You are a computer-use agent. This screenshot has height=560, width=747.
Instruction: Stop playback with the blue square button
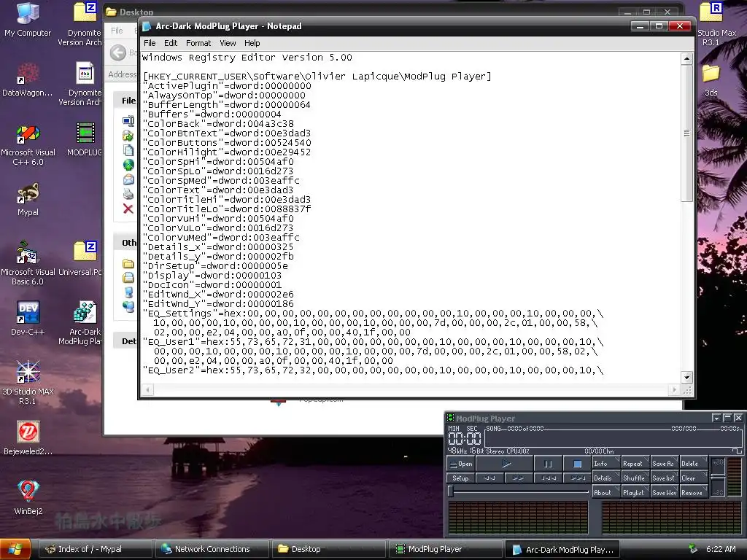577,463
